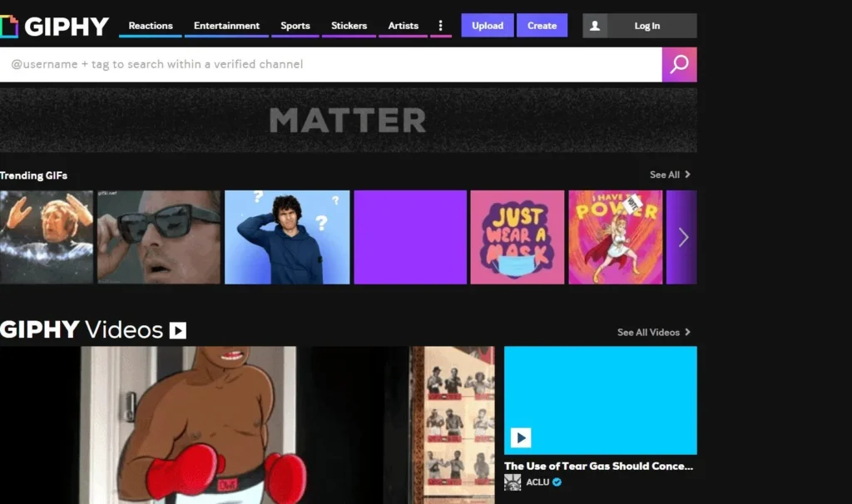Play the tear gas video thumbnail

point(601,400)
